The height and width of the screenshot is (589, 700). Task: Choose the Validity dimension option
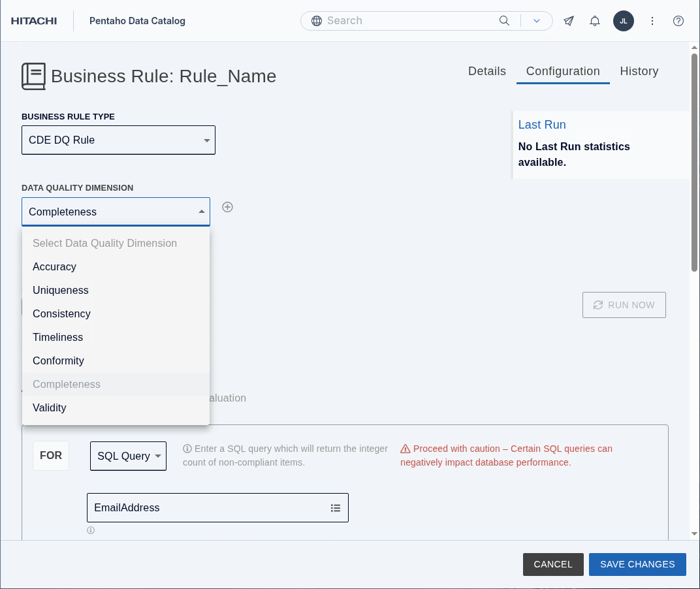pyautogui.click(x=50, y=408)
